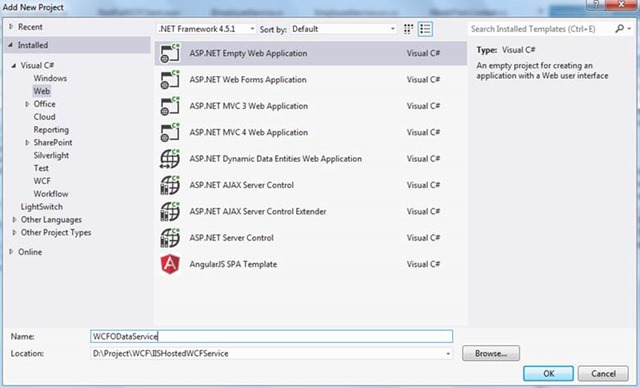The image size is (640, 388).
Task: Select ASP.NET Server Control text
Action: 231,238
